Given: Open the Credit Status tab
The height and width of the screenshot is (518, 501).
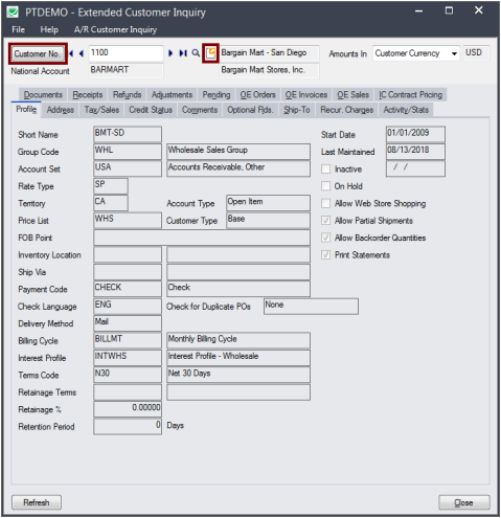Looking at the screenshot, I should (150, 110).
